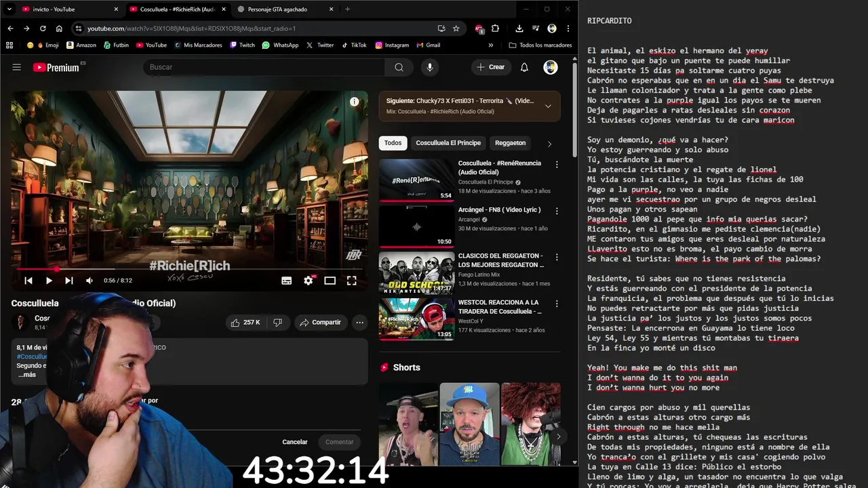Image resolution: width=868 pixels, height=488 pixels.
Task: Open Westcol Reacciona video thumbnail
Action: click(416, 319)
